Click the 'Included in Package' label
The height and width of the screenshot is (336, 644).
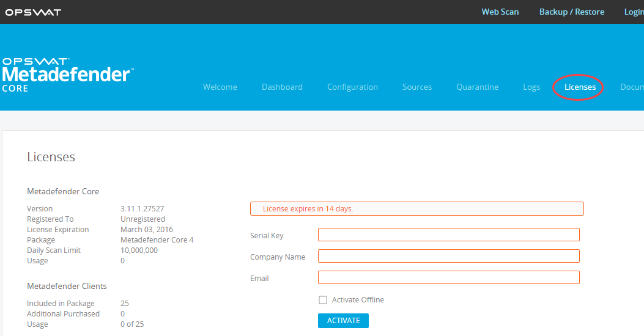pos(61,303)
